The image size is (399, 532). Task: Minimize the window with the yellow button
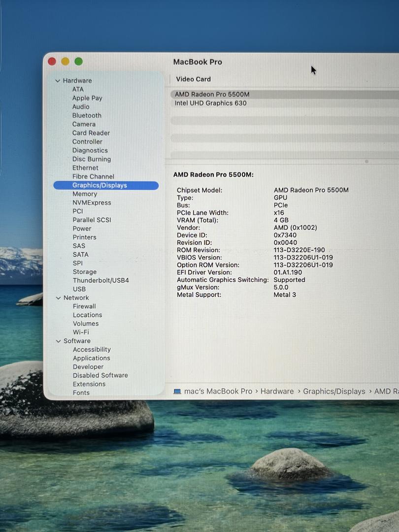point(65,62)
